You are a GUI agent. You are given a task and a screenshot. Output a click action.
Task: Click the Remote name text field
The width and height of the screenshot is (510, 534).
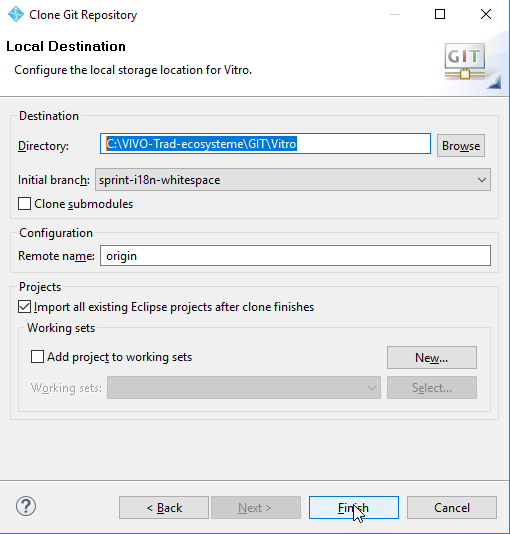click(296, 256)
